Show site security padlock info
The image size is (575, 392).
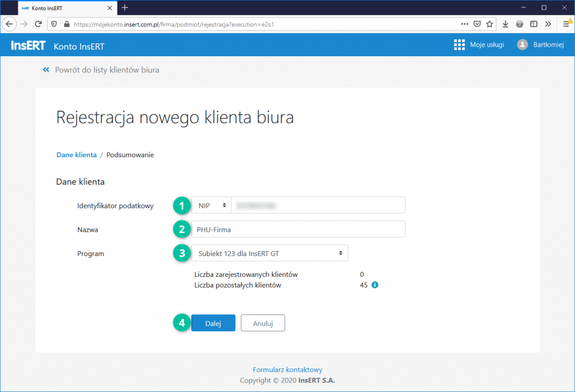(66, 24)
